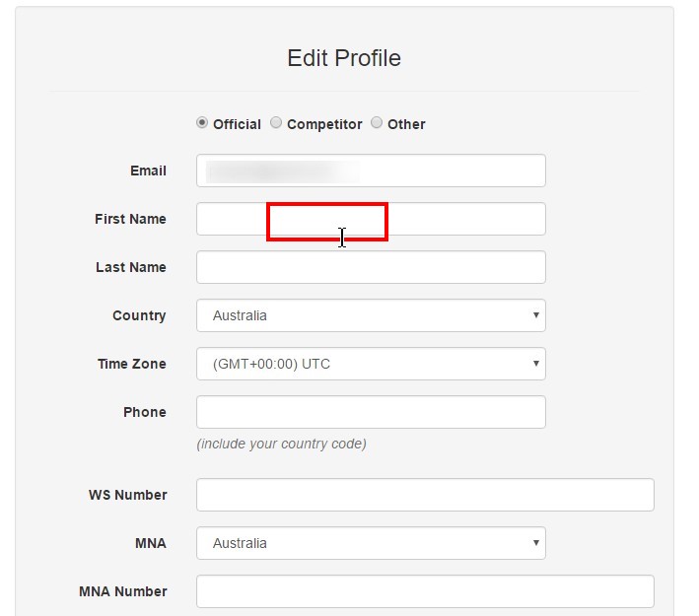The width and height of the screenshot is (699, 616).
Task: Click the 'Email' field label
Action: [x=148, y=171]
